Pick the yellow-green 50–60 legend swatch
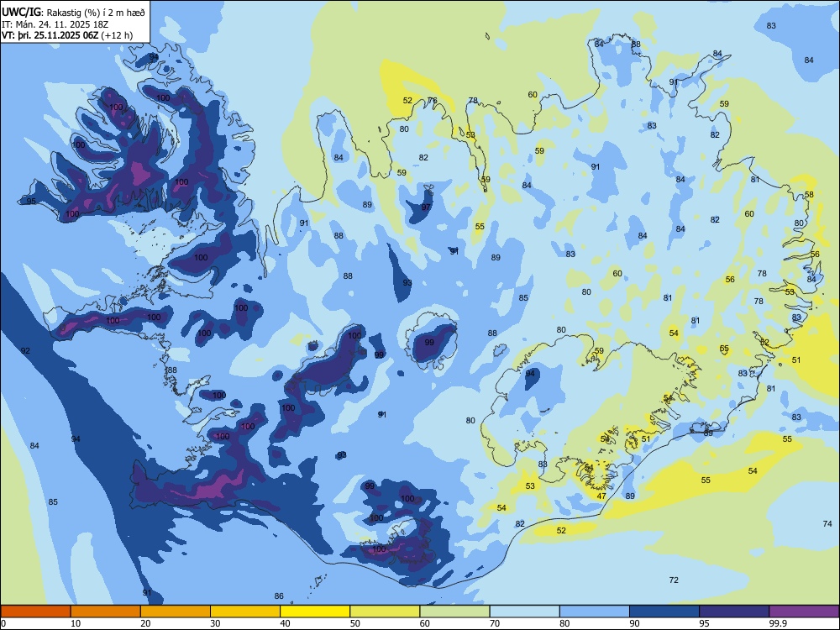This screenshot has width=840, height=630. tap(385, 612)
